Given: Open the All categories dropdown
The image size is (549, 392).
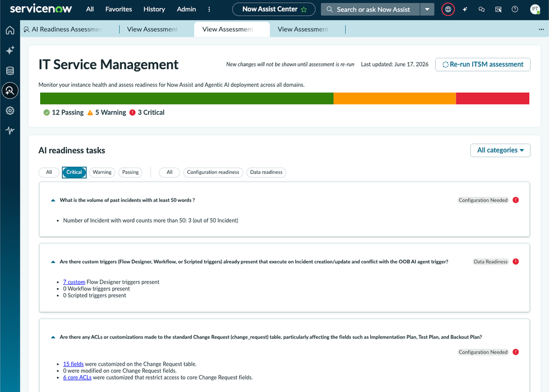Looking at the screenshot, I should point(500,150).
